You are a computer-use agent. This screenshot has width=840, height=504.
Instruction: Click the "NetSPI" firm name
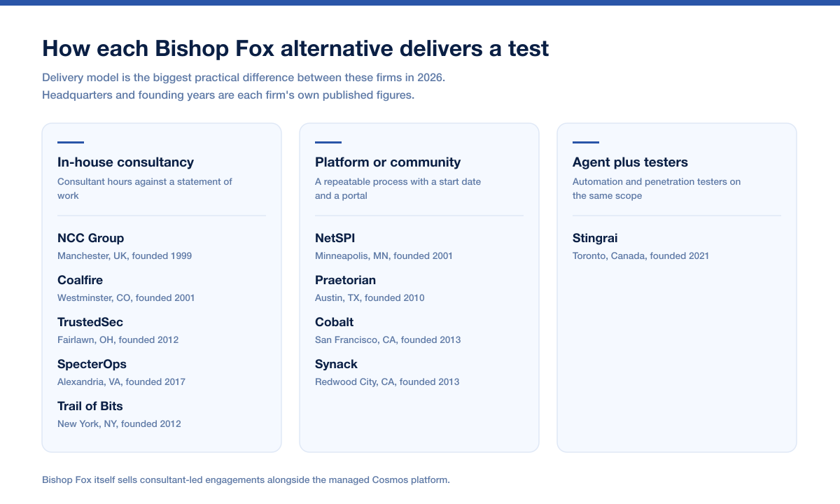335,238
